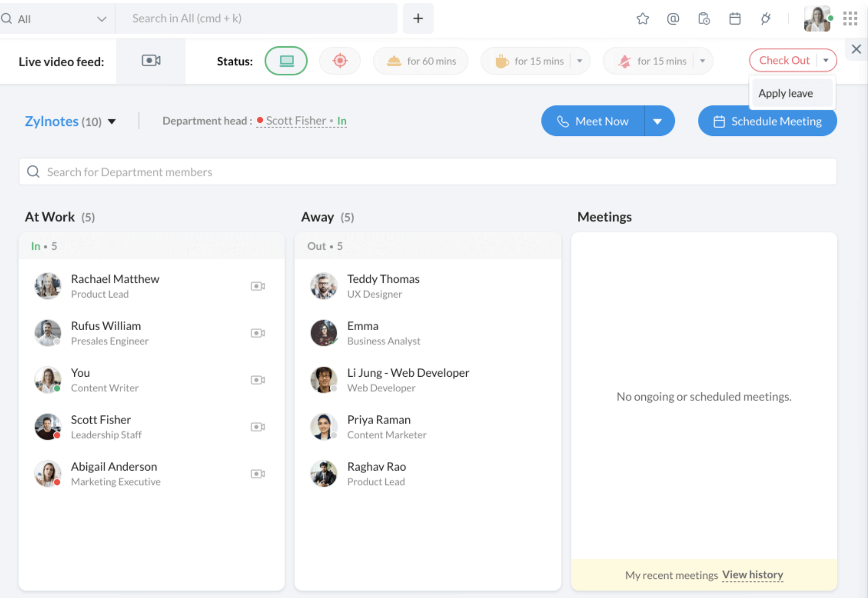
Task: Expand the Meet Now options arrow
Action: 659,121
